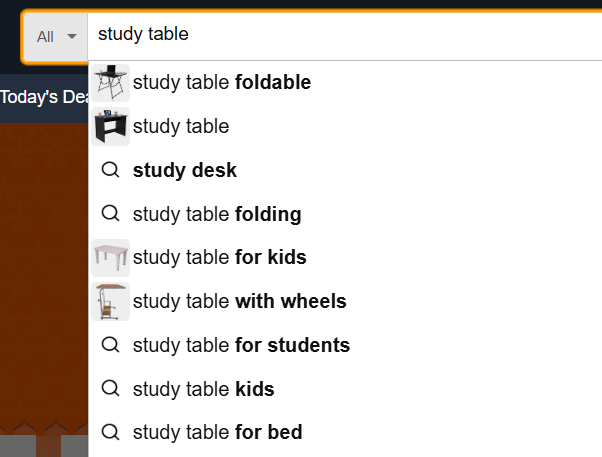The image size is (602, 457).
Task: Select 'study table foldable' suggestion text
Action: tap(222, 82)
